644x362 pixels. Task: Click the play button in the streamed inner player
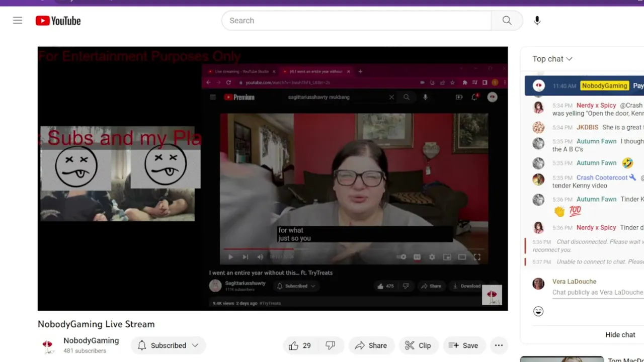click(x=230, y=257)
